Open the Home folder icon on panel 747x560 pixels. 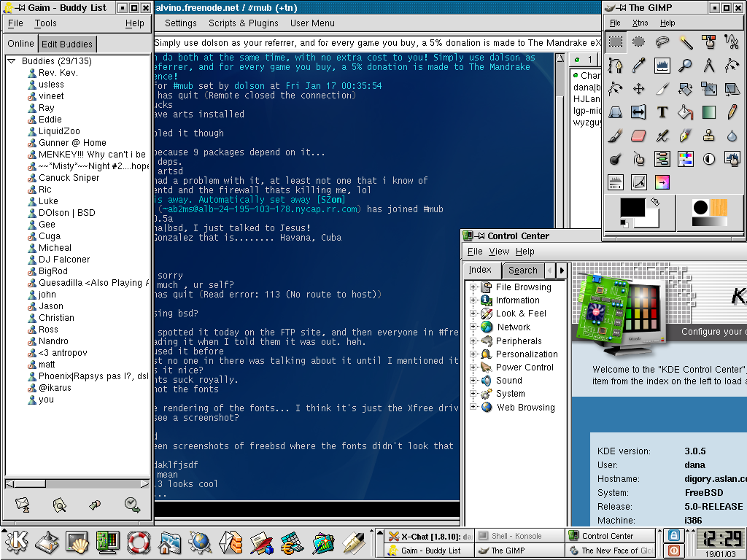tap(169, 542)
